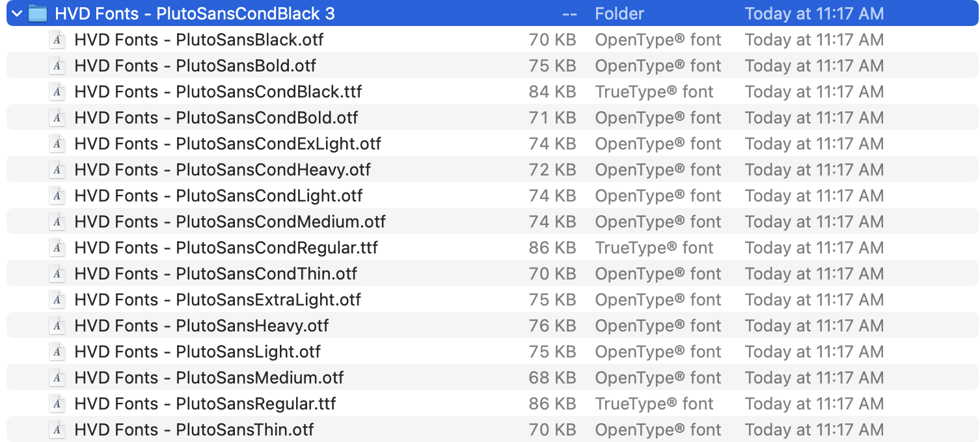Image resolution: width=980 pixels, height=442 pixels.
Task: Click the blue folder icon for PlutoSansCondBlack 3
Action: (x=38, y=13)
